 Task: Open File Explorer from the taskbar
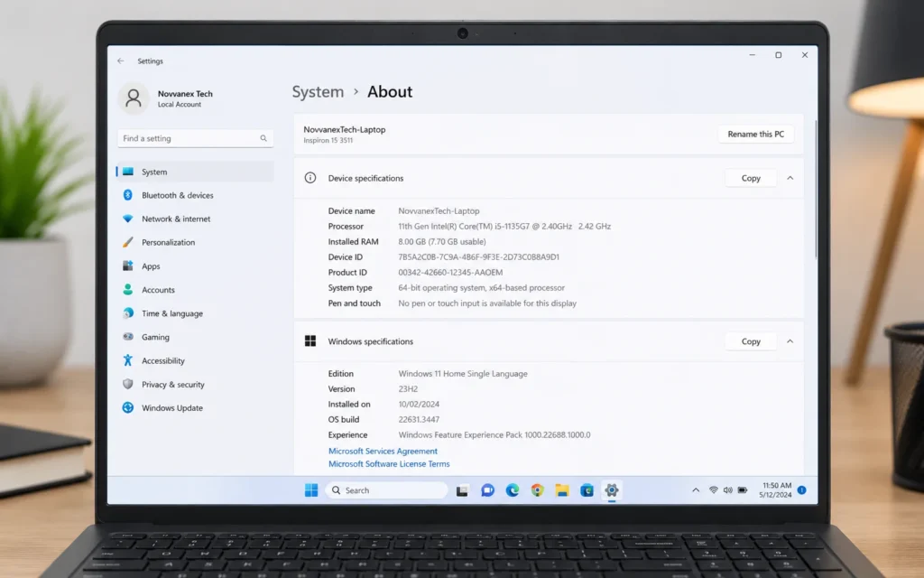(562, 490)
